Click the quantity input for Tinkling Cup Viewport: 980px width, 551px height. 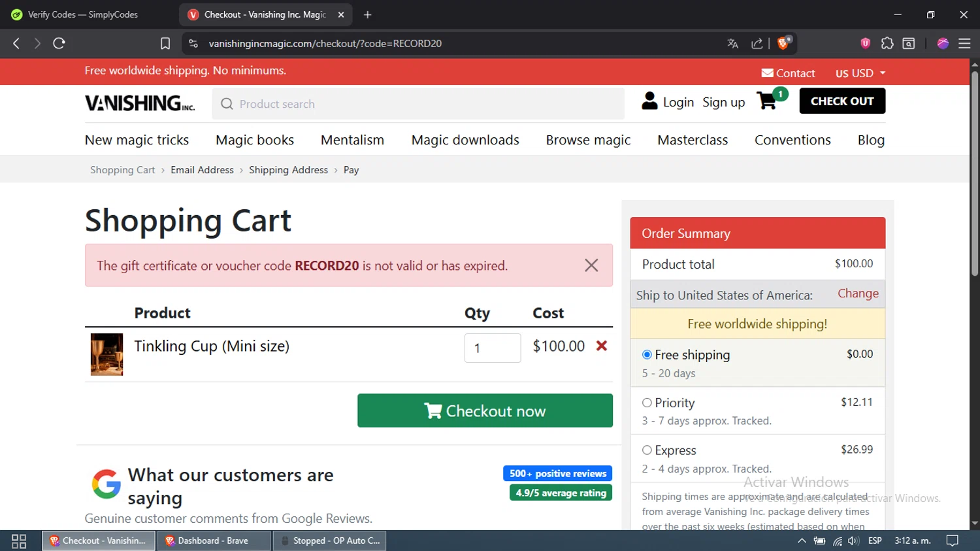[x=493, y=348]
